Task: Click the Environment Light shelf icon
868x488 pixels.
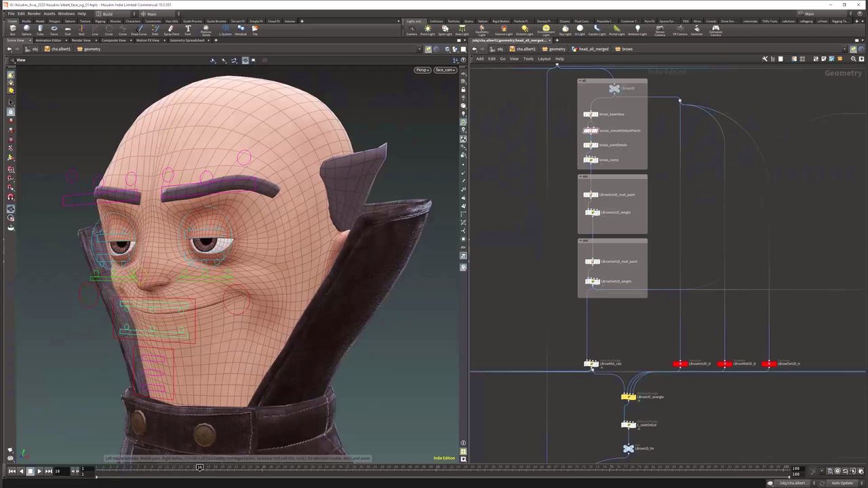Action: pyautogui.click(x=545, y=30)
